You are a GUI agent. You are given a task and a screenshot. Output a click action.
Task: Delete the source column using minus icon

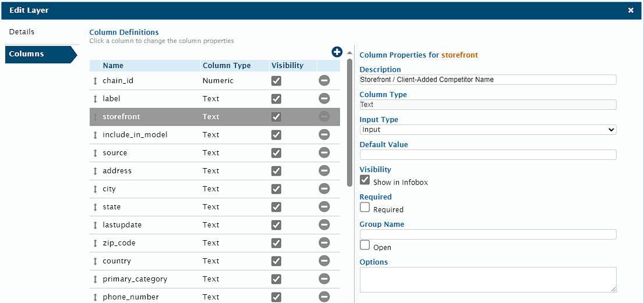point(324,153)
